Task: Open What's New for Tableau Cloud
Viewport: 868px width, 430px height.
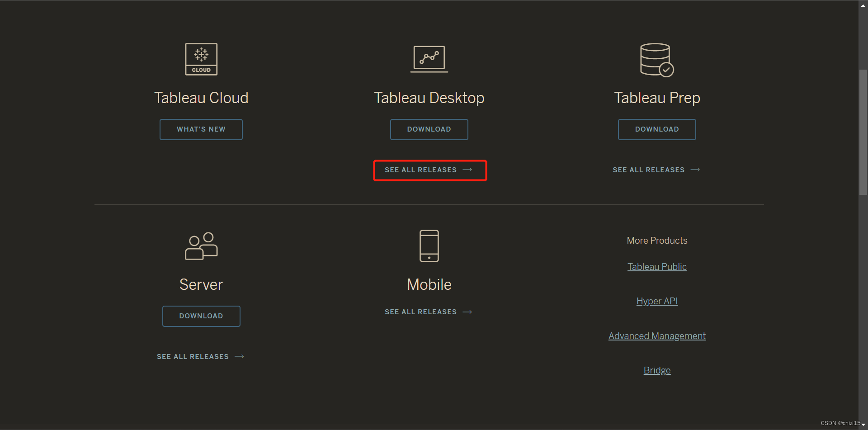Action: [x=201, y=129]
